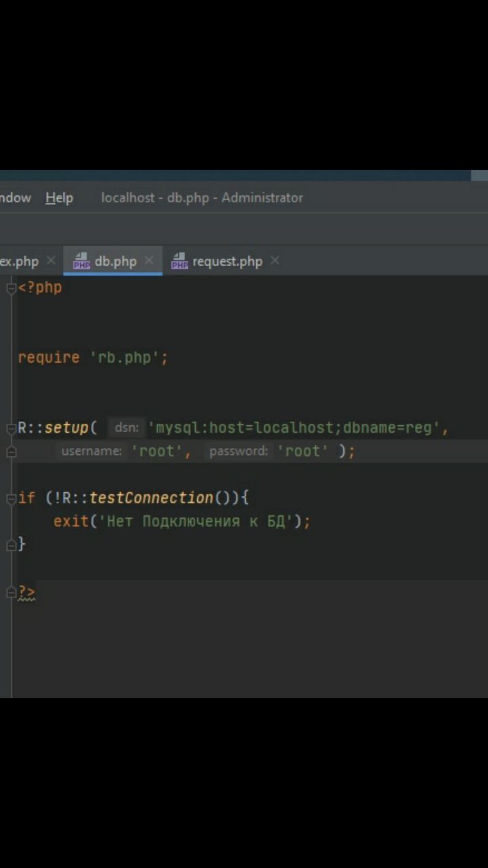Collapse the fold at R::setup line
The width and height of the screenshot is (488, 868).
pos(11,429)
